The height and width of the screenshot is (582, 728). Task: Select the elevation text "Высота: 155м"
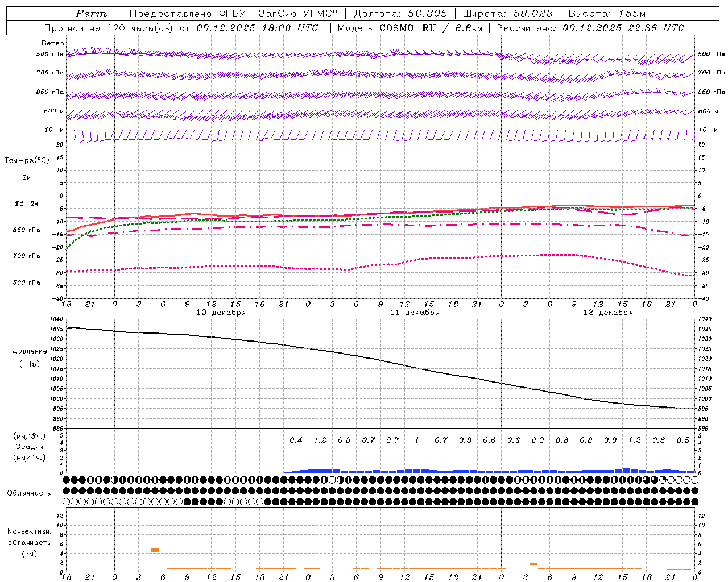click(x=607, y=14)
